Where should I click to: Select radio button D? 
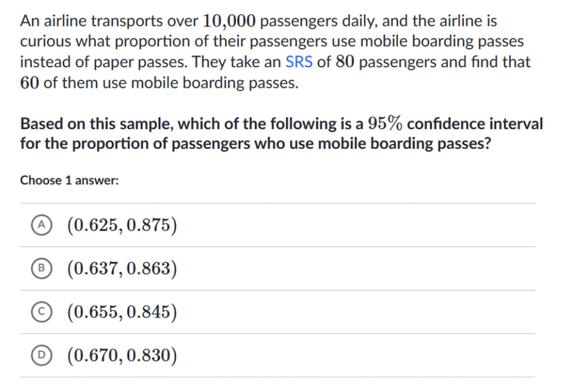(42, 355)
